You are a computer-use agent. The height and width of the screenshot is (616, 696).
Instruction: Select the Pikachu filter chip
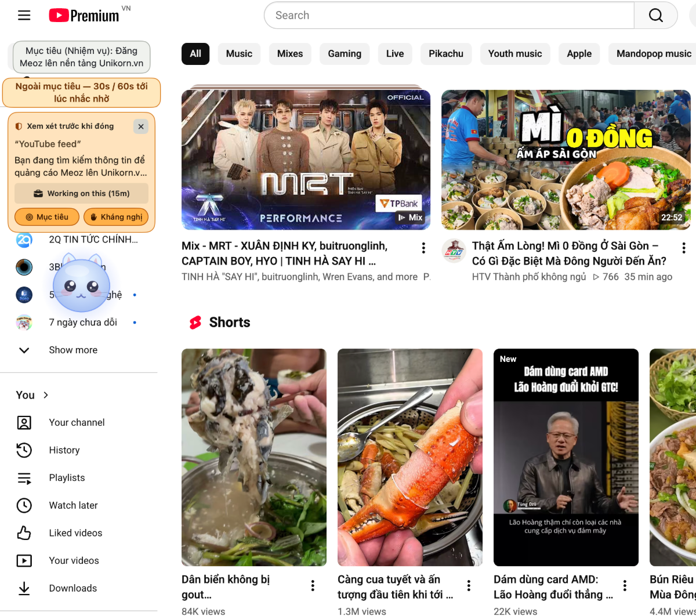pos(446,53)
